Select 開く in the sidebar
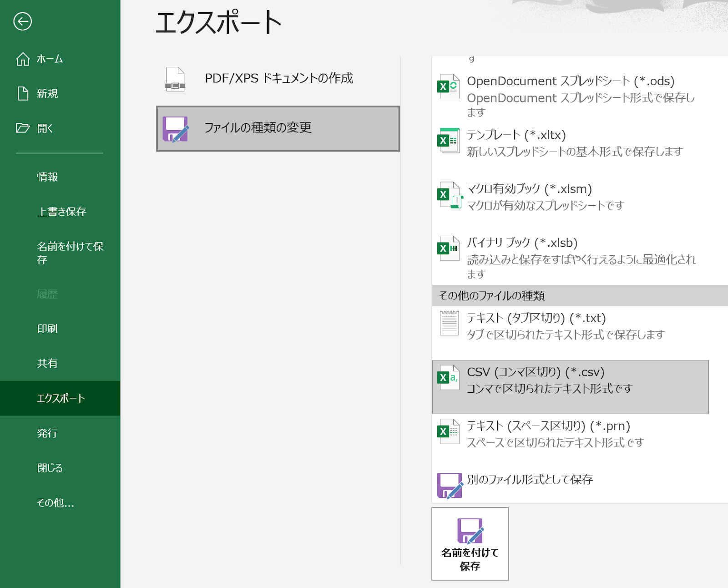The image size is (728, 588). click(60, 128)
